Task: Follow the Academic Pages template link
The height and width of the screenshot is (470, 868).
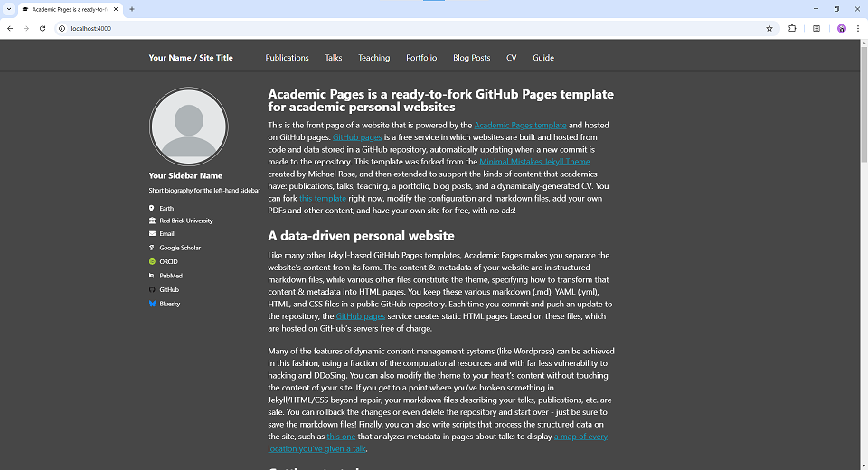Action: 521,125
